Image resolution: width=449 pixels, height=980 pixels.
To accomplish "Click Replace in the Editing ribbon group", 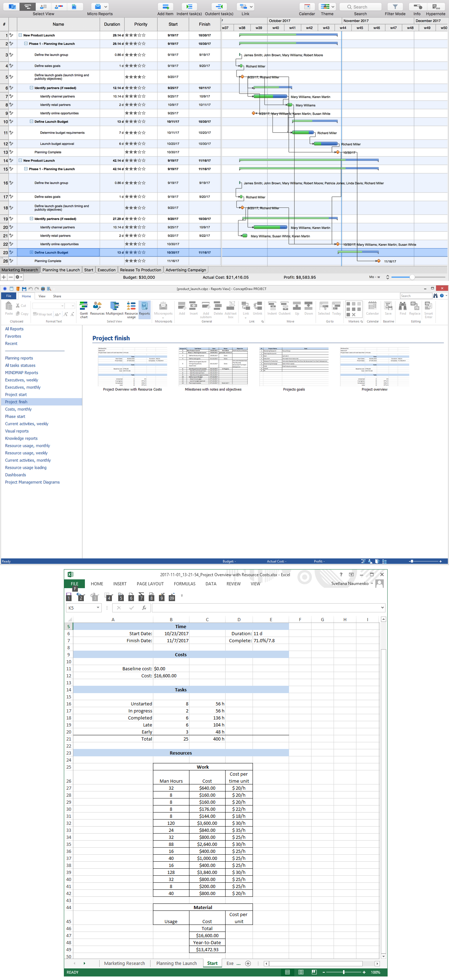I will (x=415, y=308).
